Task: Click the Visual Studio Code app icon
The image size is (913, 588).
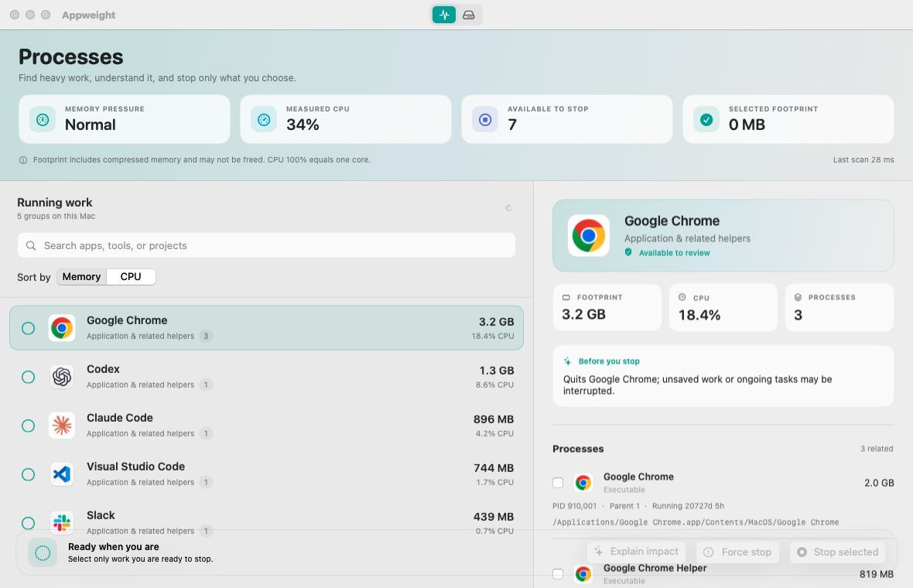Action: click(62, 474)
